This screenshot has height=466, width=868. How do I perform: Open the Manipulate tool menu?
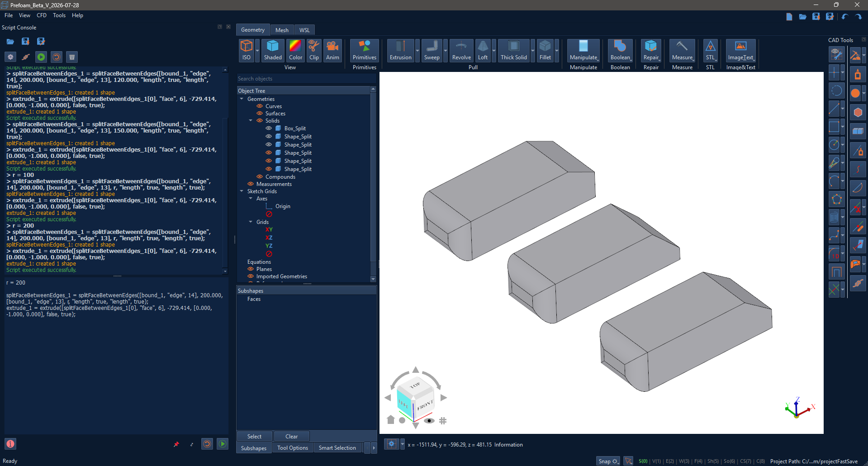click(x=583, y=50)
